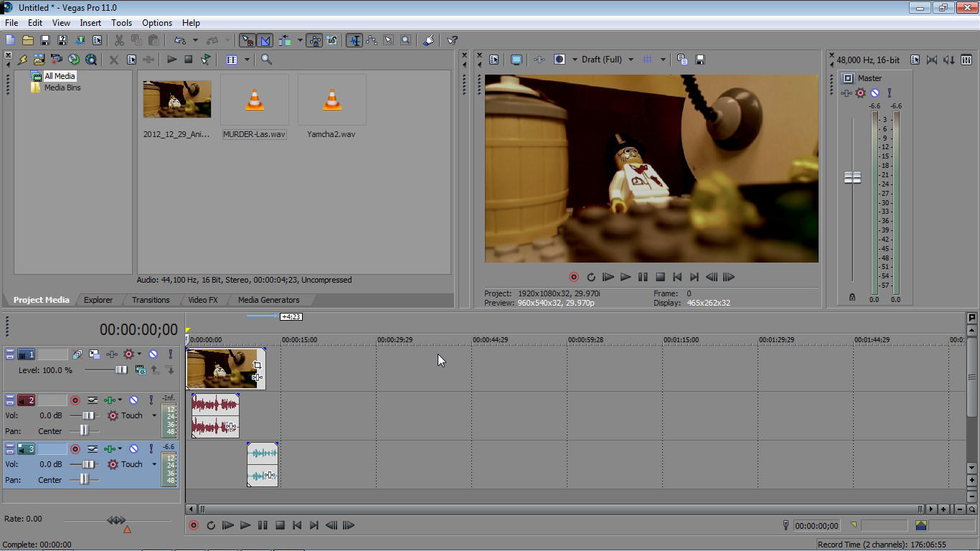Viewport: 980px width, 551px height.
Task: Save the project with the floppy disk icon
Action: point(44,40)
